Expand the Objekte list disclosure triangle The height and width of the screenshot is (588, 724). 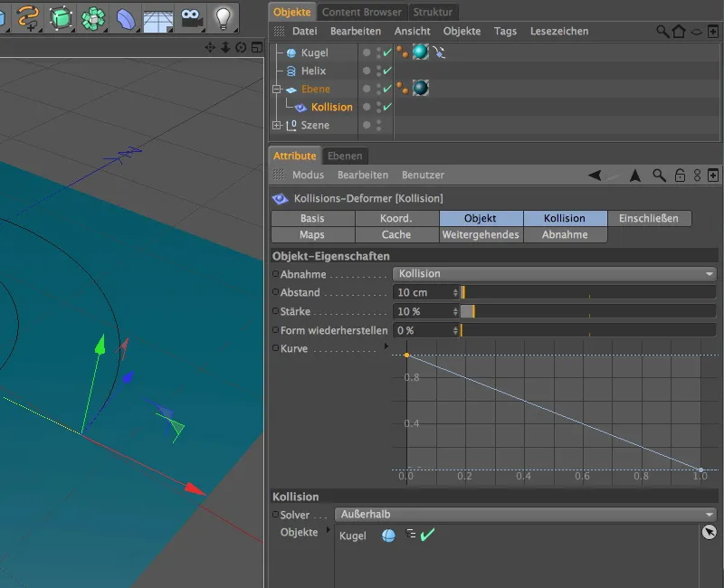[329, 530]
